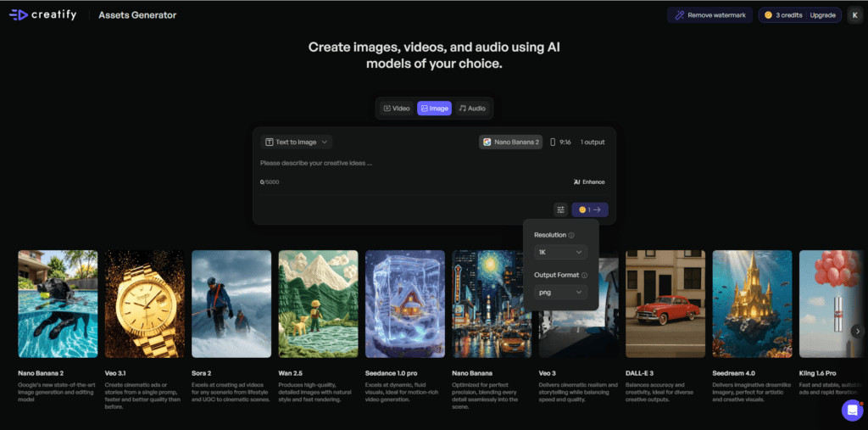This screenshot has height=430, width=868.
Task: Click the Upgrade link
Action: tap(822, 15)
